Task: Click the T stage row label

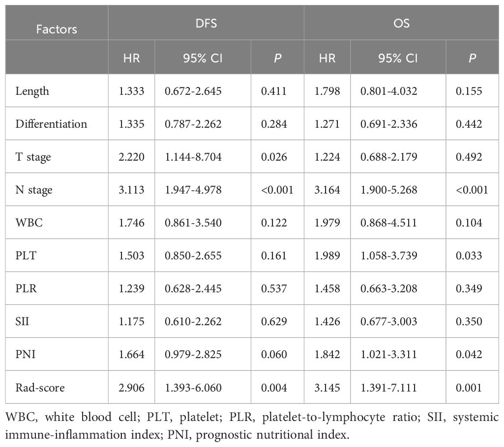Action: [33, 157]
